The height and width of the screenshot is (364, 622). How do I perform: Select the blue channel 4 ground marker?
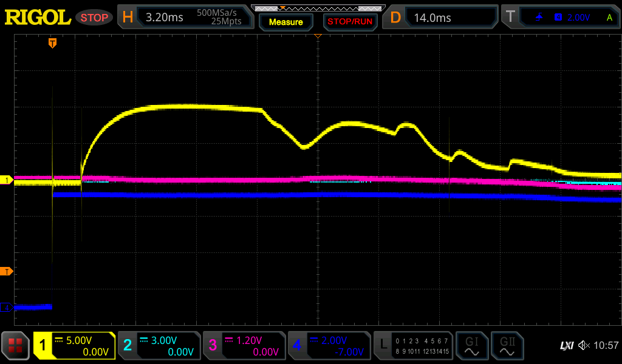point(7,308)
